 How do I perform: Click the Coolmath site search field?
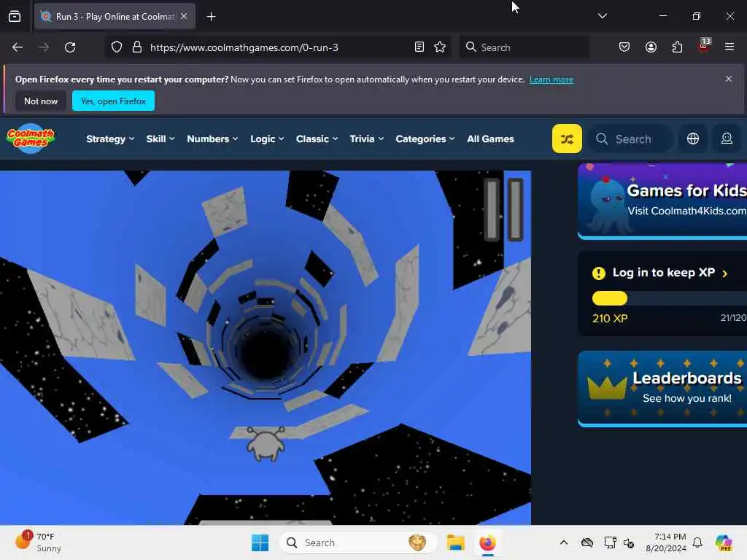tap(631, 139)
